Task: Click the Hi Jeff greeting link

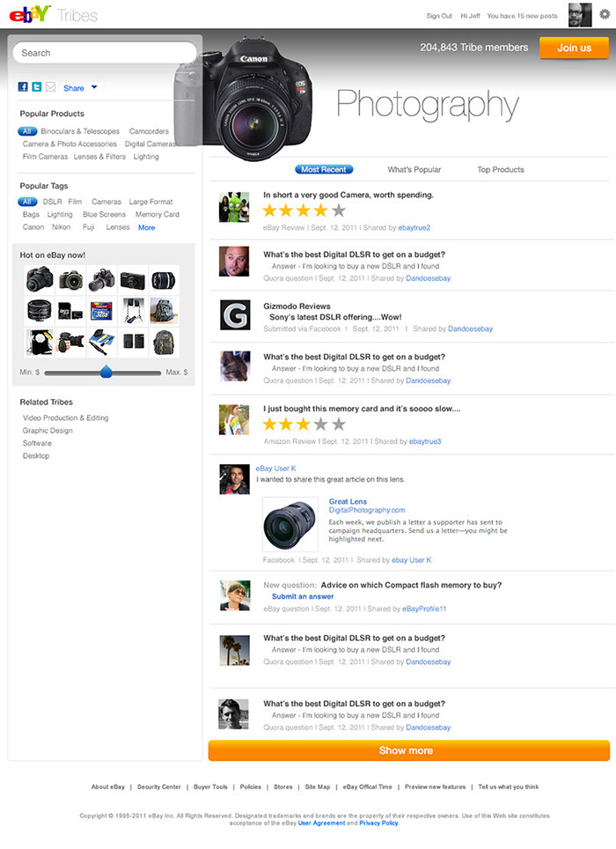Action: coord(471,16)
